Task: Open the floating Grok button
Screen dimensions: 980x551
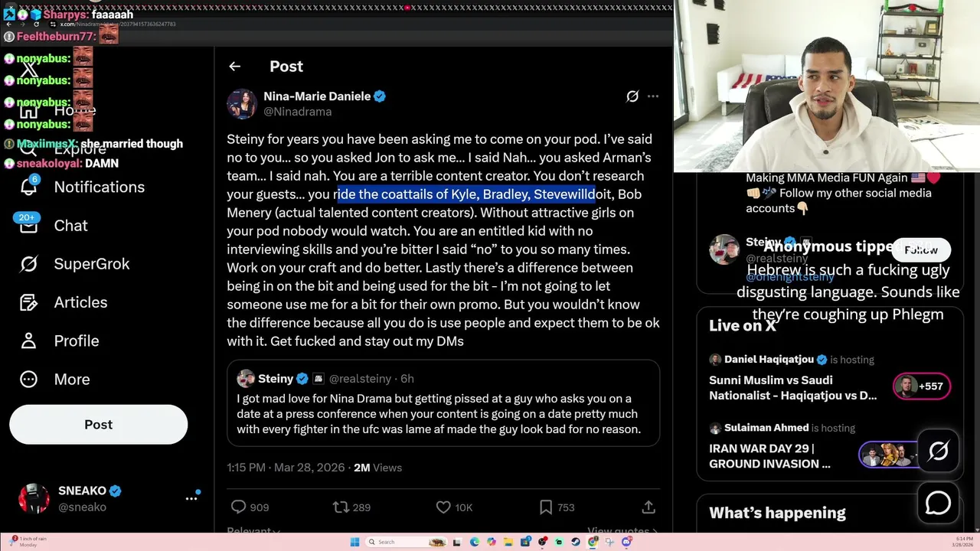Action: tap(938, 452)
